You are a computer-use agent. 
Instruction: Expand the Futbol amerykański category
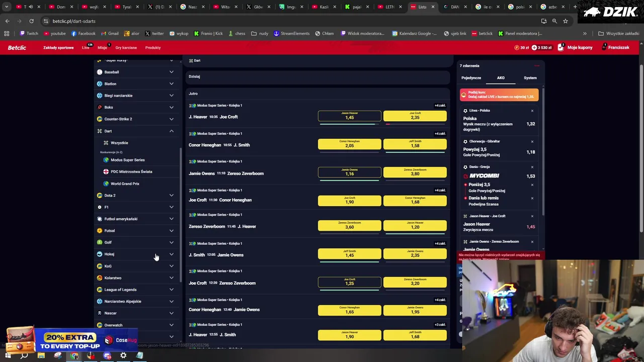click(172, 219)
